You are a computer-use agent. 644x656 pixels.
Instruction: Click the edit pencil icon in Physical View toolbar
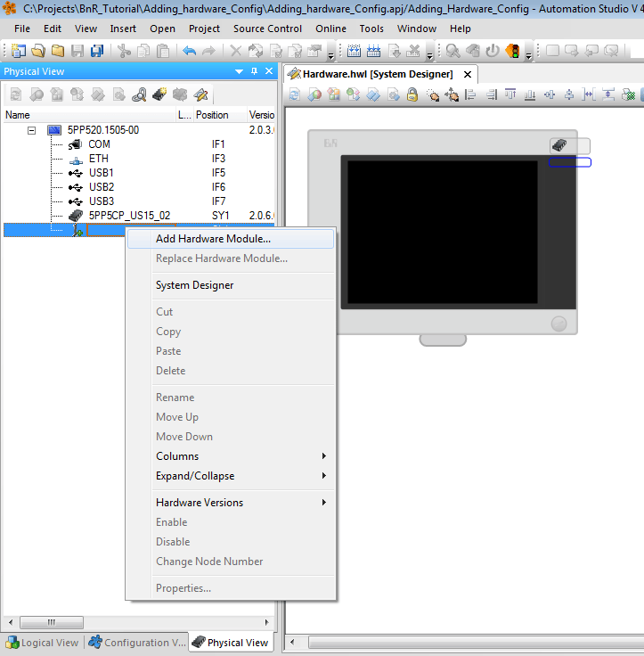click(x=200, y=95)
